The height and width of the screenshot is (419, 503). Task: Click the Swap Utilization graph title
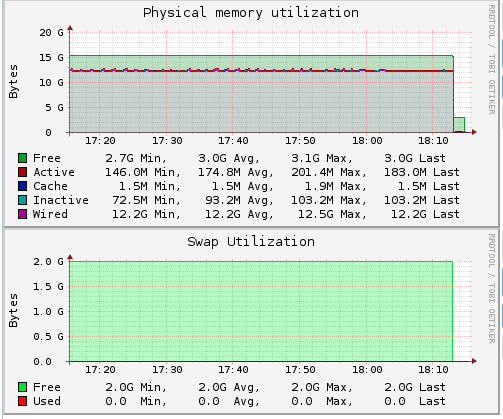(x=251, y=242)
